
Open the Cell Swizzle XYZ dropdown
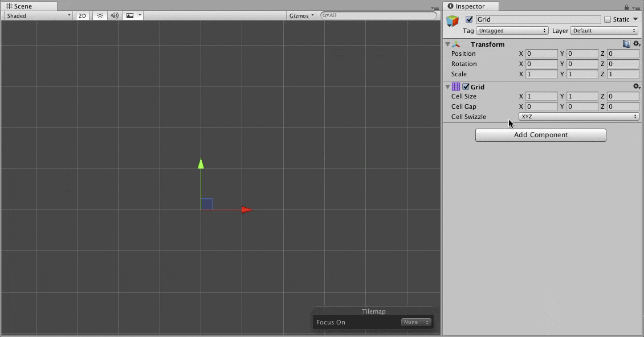[x=578, y=117]
